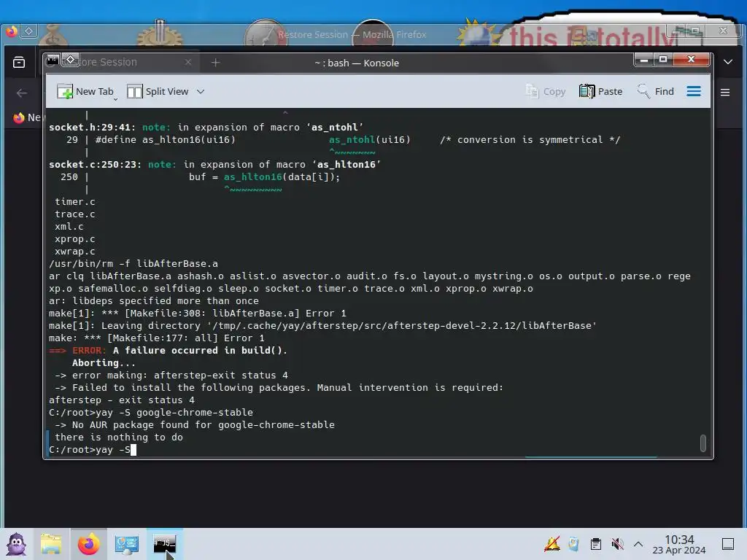Click the show desktop button
The height and width of the screenshot is (560, 747).
[728, 544]
